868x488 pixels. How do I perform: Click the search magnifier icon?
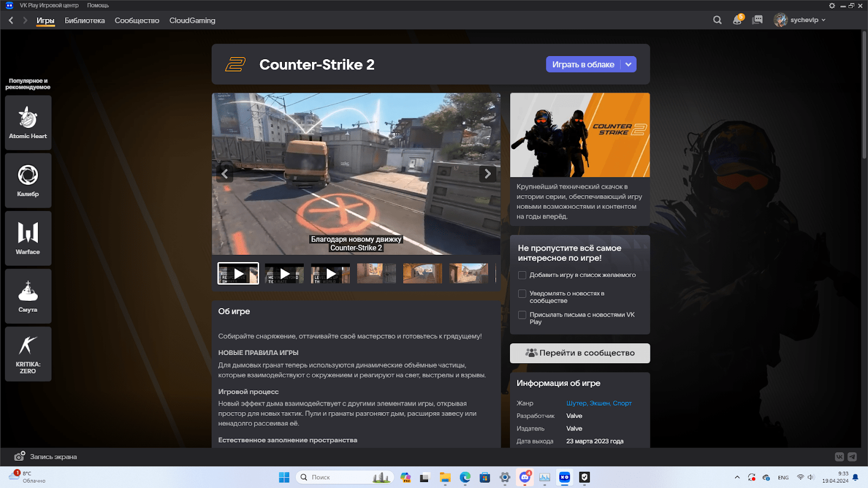tap(717, 20)
